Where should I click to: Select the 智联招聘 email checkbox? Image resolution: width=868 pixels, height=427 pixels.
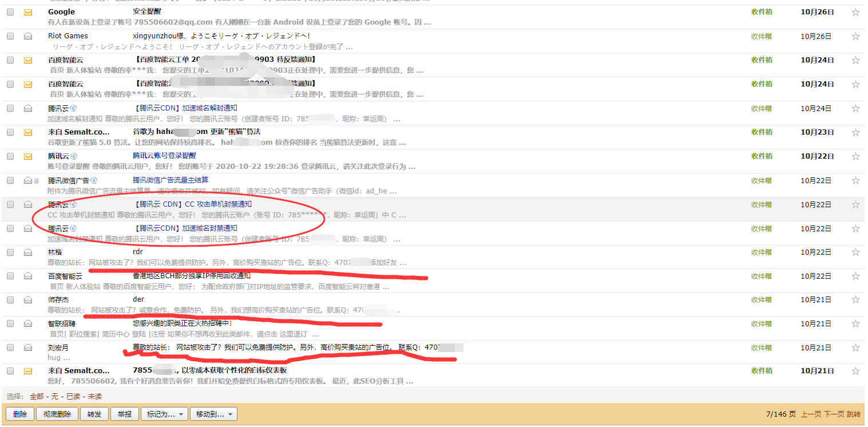pyautogui.click(x=10, y=323)
